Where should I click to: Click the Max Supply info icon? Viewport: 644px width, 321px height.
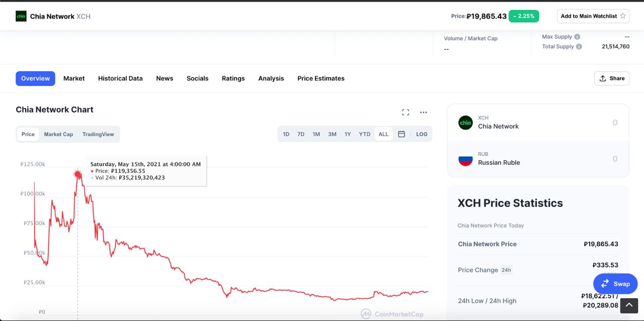click(577, 37)
